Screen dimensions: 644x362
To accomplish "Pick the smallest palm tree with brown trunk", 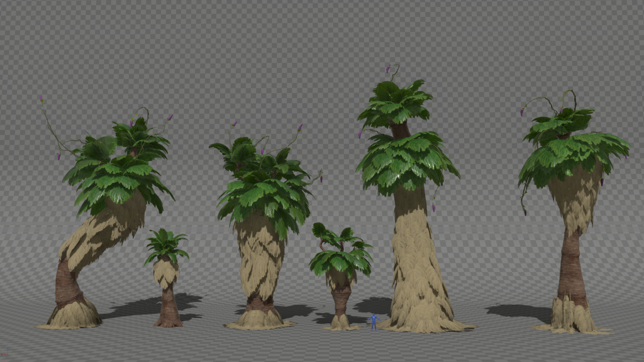I will coord(167,278).
